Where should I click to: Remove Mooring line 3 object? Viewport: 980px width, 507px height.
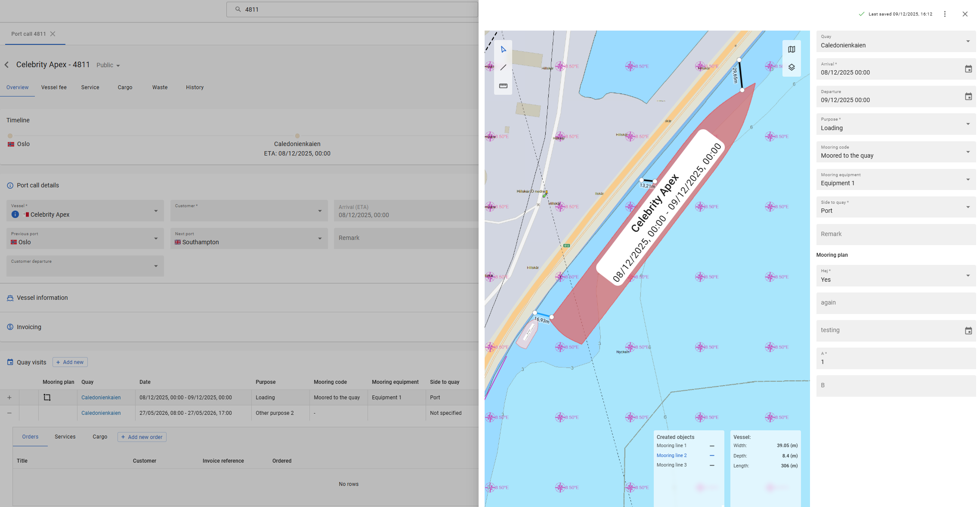point(712,465)
